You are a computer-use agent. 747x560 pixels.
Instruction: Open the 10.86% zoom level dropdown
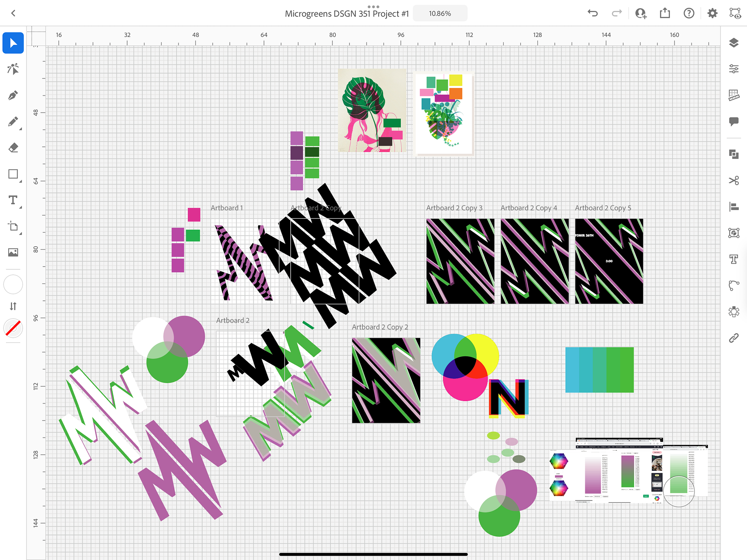(x=440, y=14)
